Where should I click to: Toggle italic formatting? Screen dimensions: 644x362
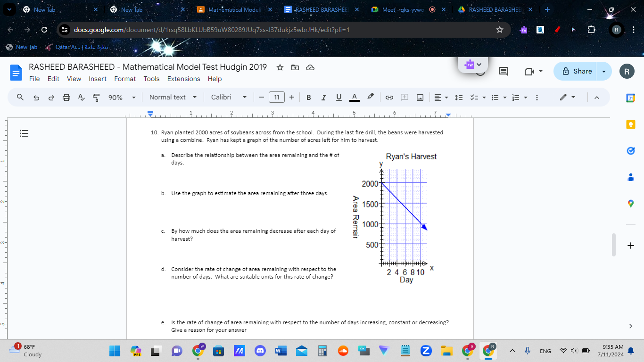click(323, 97)
